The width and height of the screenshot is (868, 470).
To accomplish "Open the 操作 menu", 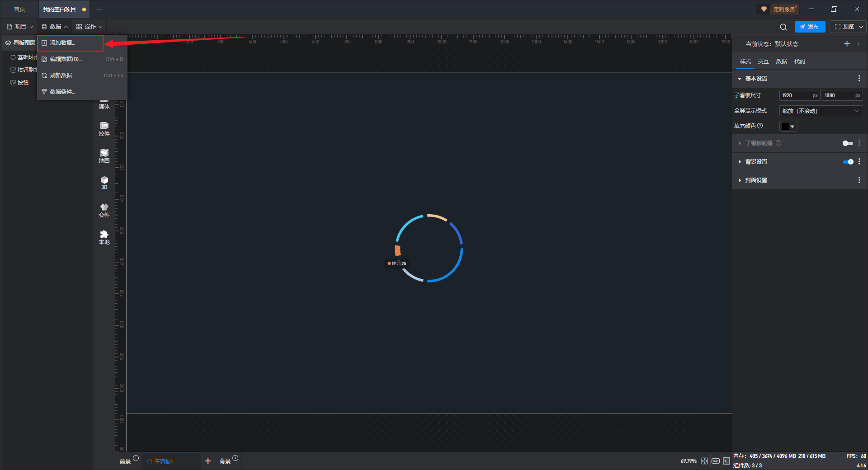I will point(90,27).
